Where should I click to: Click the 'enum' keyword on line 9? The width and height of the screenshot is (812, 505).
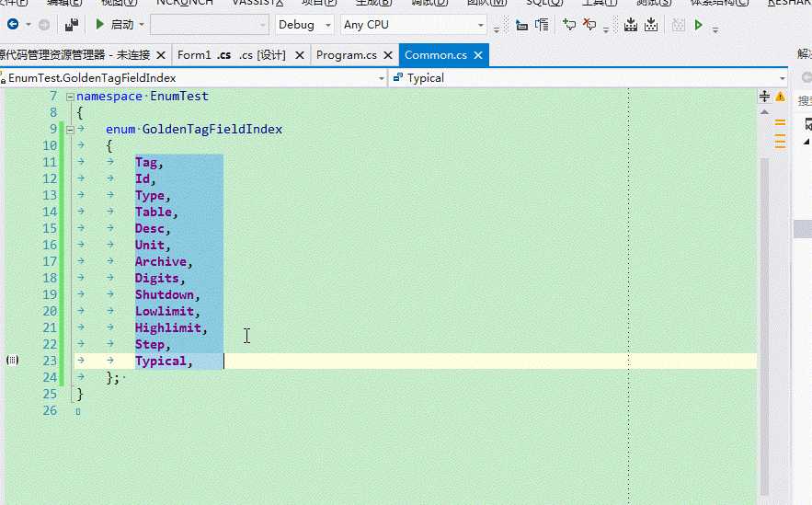click(x=120, y=130)
